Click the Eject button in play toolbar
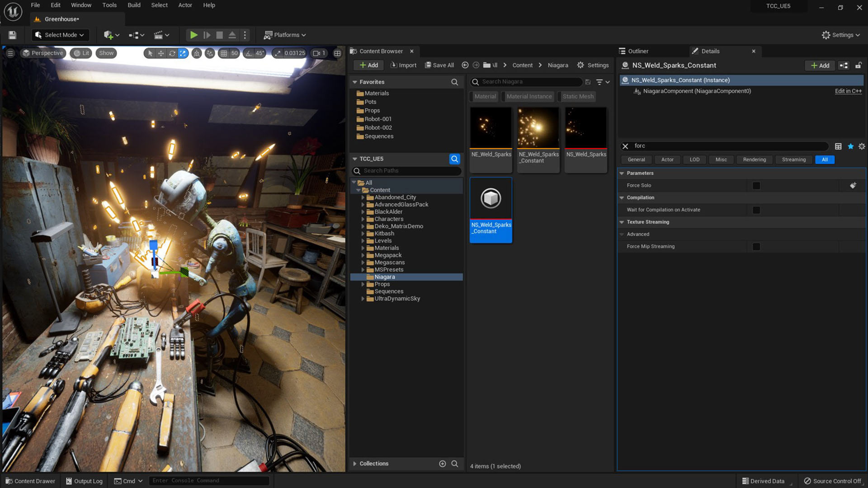 tap(232, 35)
